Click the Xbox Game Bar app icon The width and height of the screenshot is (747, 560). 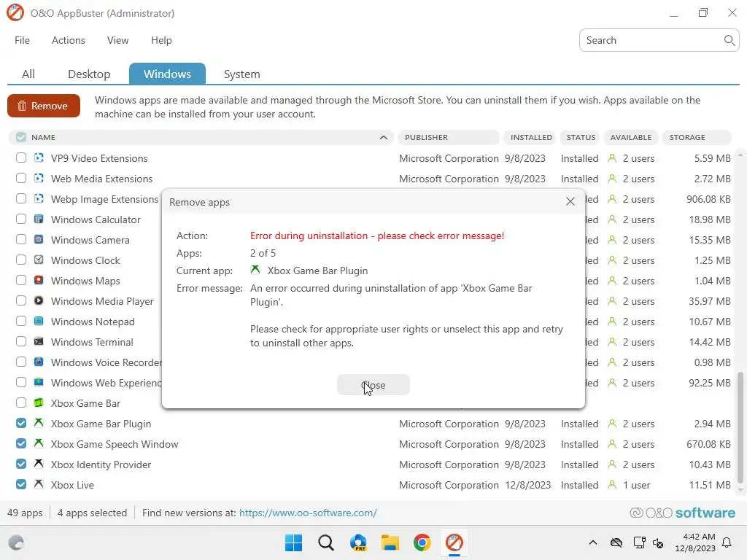39,402
